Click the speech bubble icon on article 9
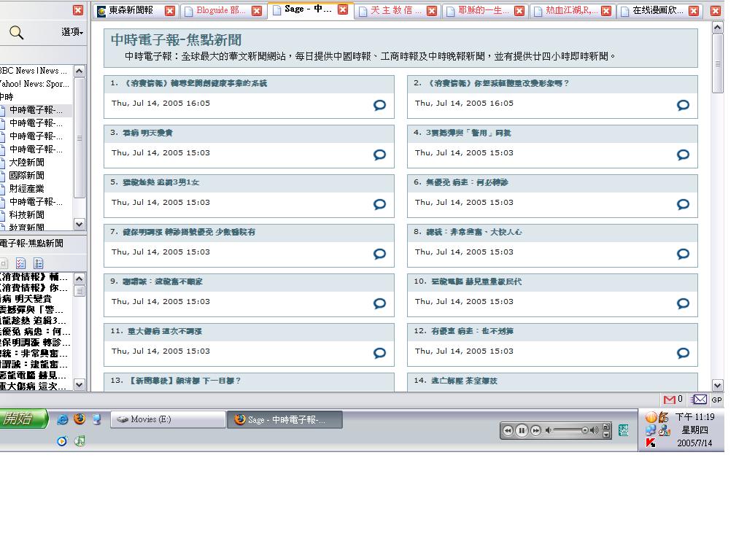The image size is (747, 560). (379, 303)
